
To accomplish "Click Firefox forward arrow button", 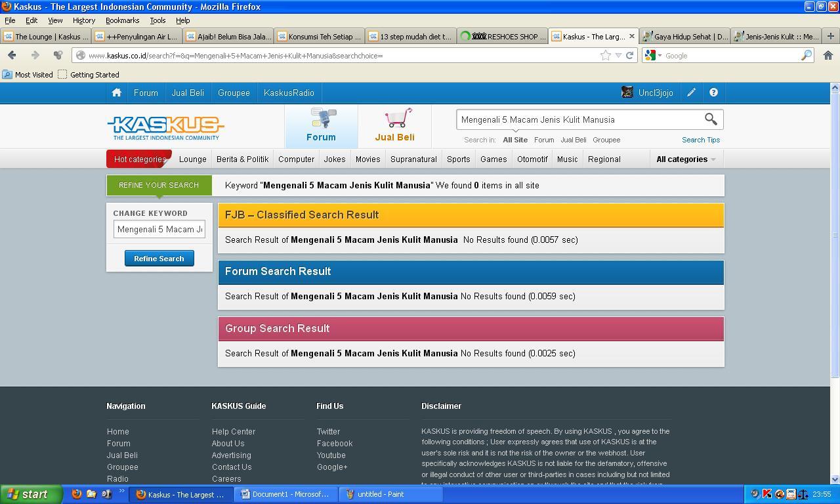I will tap(35, 55).
